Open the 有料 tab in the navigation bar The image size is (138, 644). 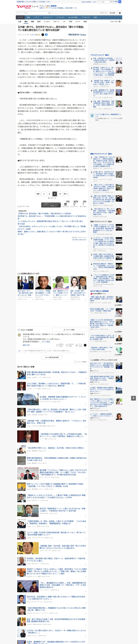95,17
